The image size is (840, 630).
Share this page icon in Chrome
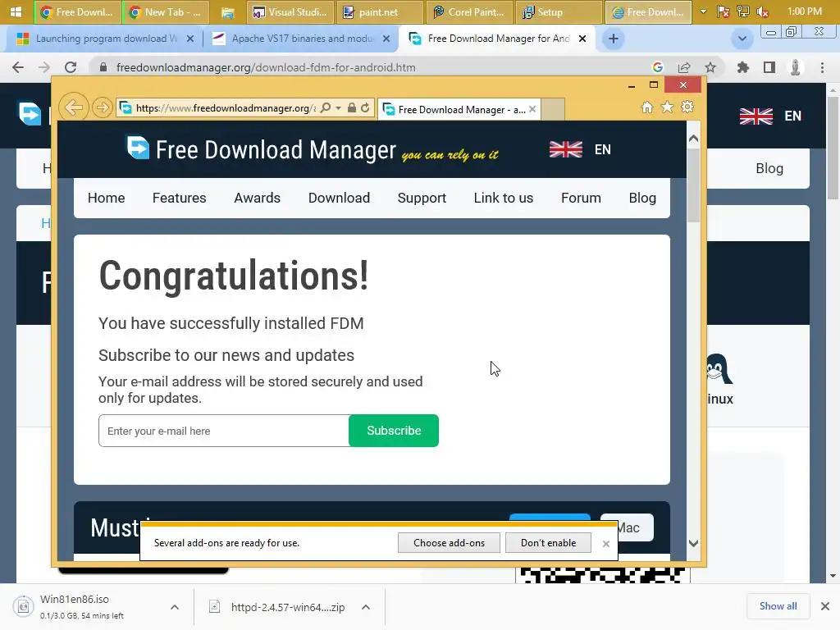click(684, 67)
